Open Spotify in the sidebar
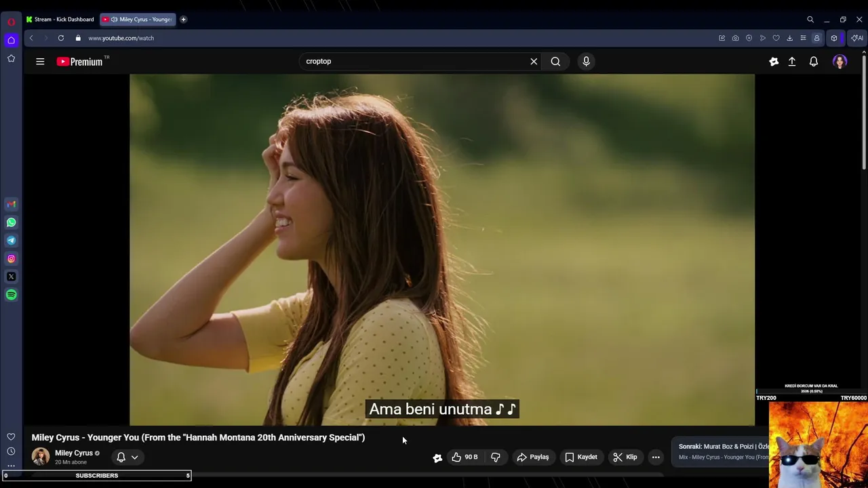 [x=11, y=295]
